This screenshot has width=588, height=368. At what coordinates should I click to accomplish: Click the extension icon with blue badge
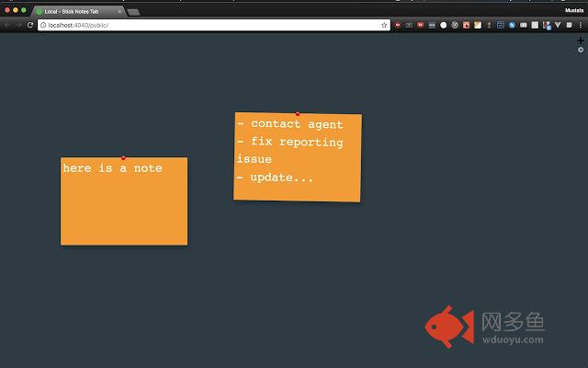[547, 25]
